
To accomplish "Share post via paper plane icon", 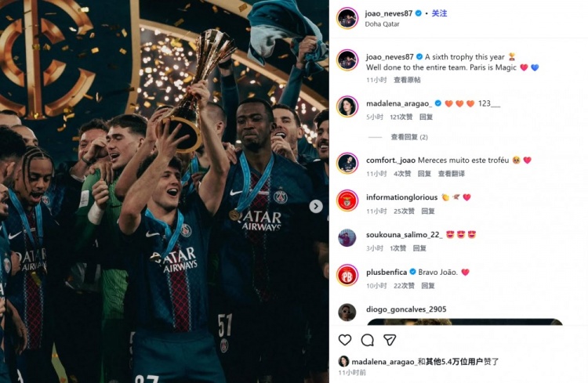I will (390, 340).
